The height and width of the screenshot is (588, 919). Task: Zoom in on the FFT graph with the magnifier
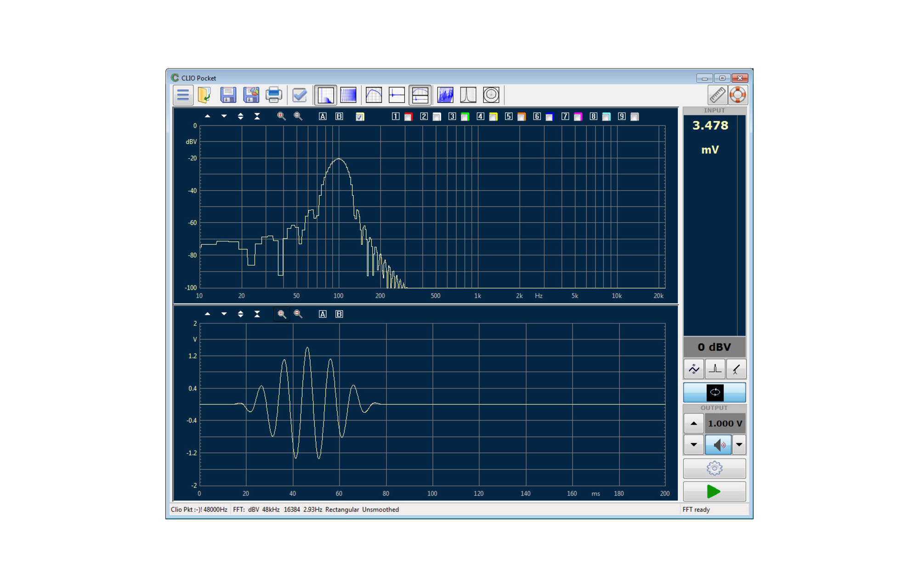coord(282,116)
